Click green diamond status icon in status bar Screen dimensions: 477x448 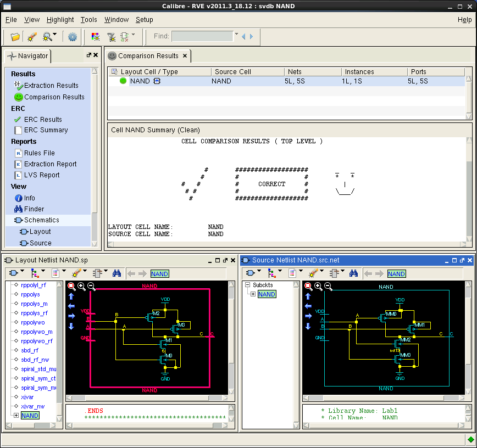pos(470,439)
